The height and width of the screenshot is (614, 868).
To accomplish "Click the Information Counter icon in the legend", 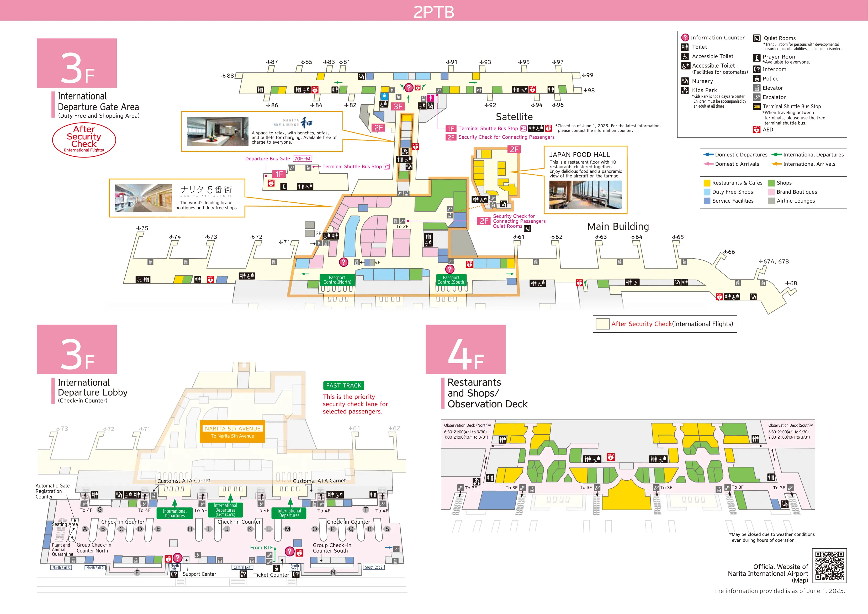I will pyautogui.click(x=685, y=38).
